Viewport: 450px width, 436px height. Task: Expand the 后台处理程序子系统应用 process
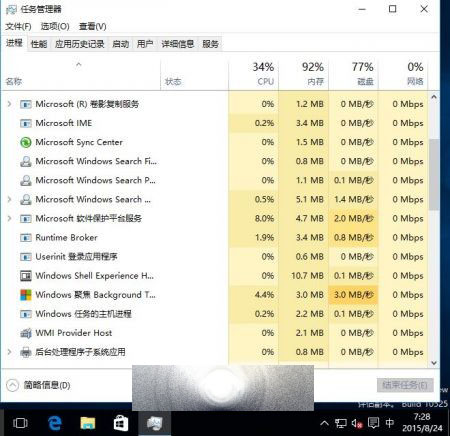(x=9, y=352)
